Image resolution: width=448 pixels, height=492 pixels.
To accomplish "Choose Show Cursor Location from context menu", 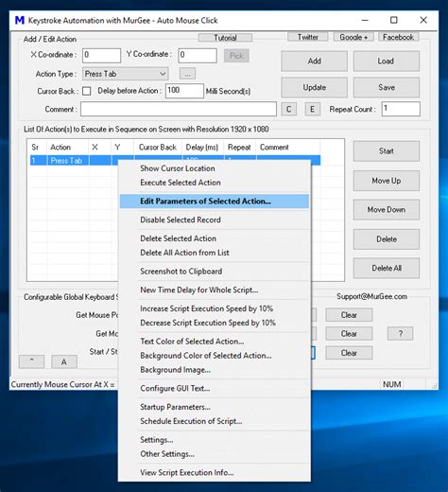I will coord(215,168).
